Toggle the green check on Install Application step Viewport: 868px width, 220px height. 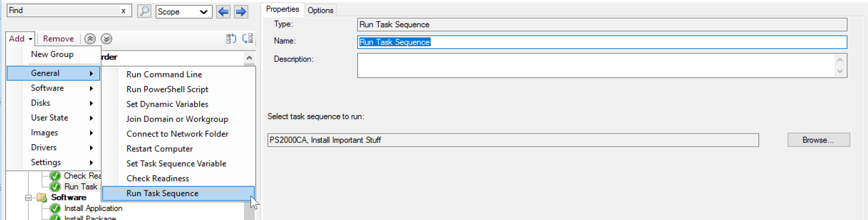point(55,208)
